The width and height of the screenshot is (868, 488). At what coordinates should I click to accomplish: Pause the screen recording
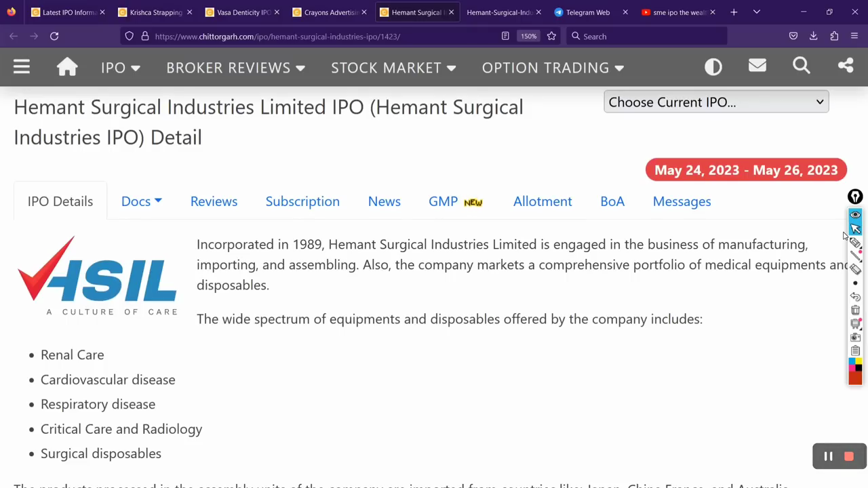(x=828, y=456)
